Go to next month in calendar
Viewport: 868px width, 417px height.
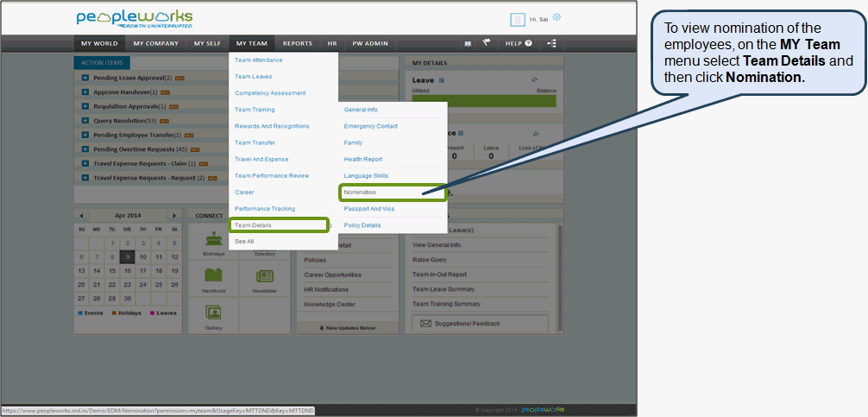(174, 216)
